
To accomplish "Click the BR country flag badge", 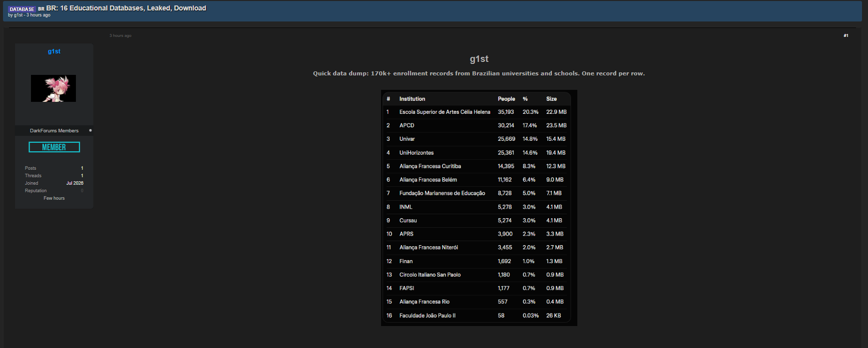I will pyautogui.click(x=41, y=9).
